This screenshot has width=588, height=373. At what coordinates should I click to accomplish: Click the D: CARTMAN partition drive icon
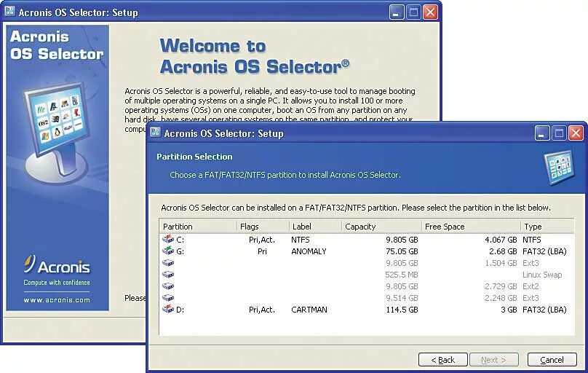click(x=168, y=309)
